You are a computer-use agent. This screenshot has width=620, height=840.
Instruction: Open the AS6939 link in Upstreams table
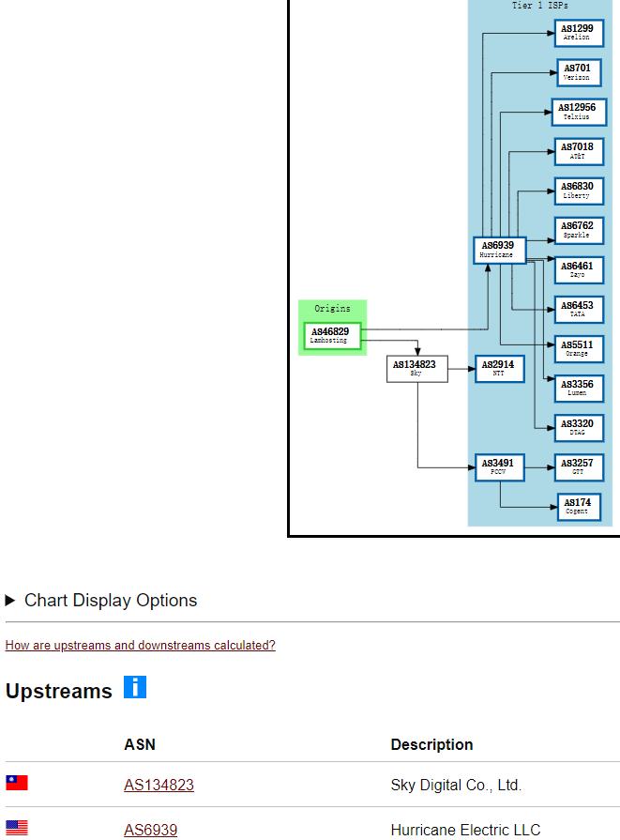[150, 830]
